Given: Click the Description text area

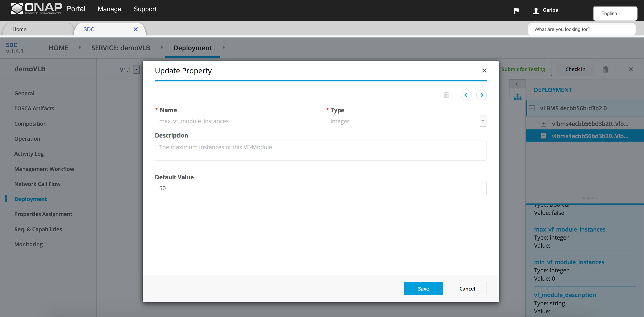Looking at the screenshot, I should 321,150.
